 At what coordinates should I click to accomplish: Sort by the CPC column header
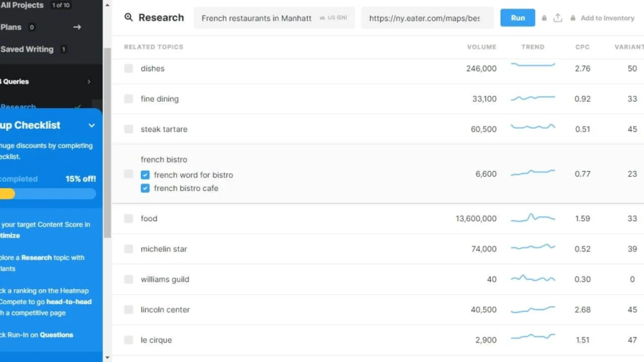[582, 47]
